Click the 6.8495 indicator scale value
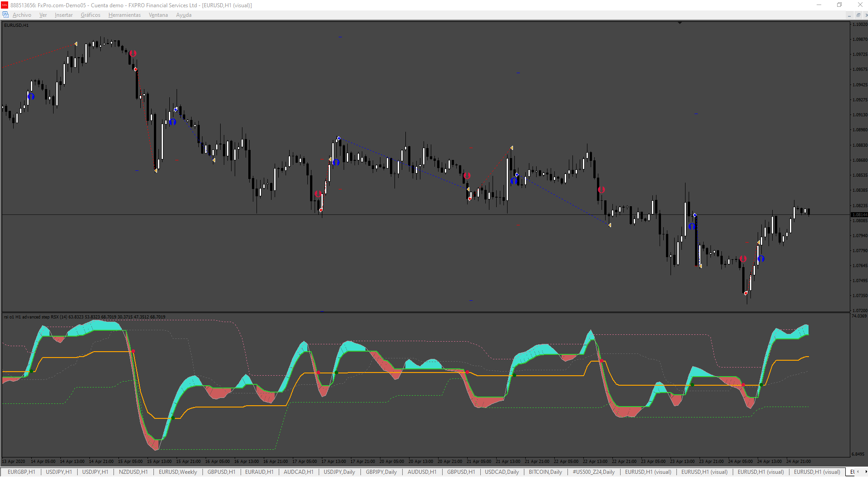 tap(858, 454)
